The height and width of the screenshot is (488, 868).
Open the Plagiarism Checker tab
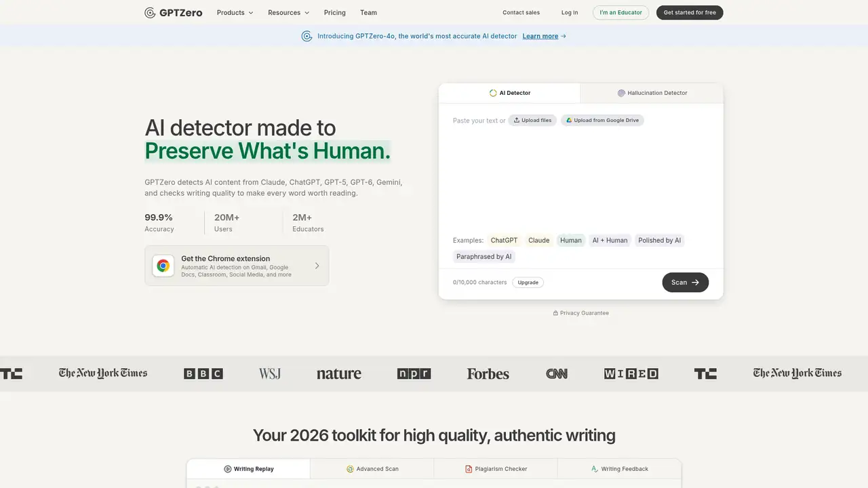pos(496,469)
